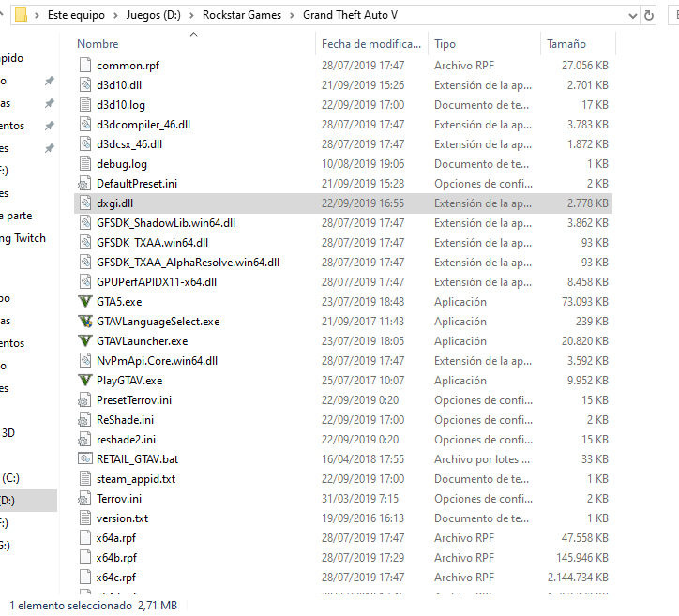Select ReShade.ini settings icon

(x=84, y=419)
